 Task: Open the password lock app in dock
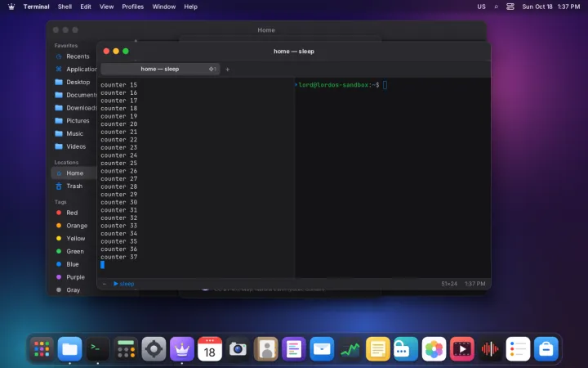(x=406, y=349)
